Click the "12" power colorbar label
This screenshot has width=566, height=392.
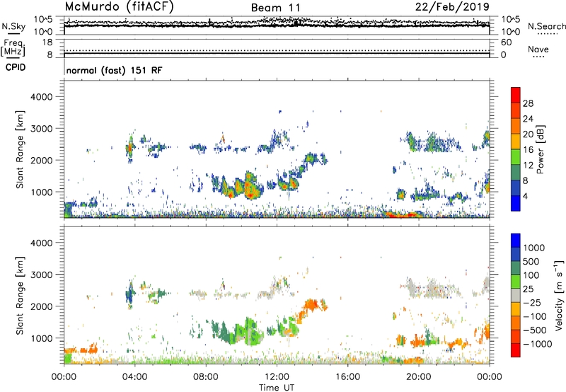tap(528, 166)
